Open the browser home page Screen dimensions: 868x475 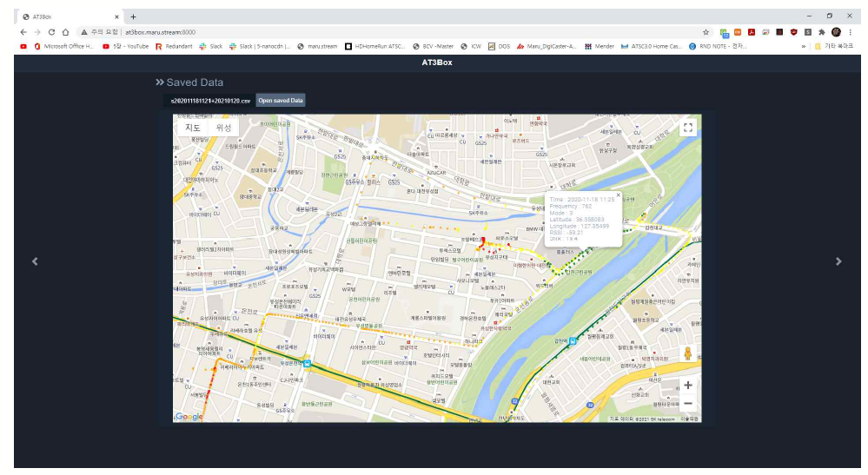[65, 32]
